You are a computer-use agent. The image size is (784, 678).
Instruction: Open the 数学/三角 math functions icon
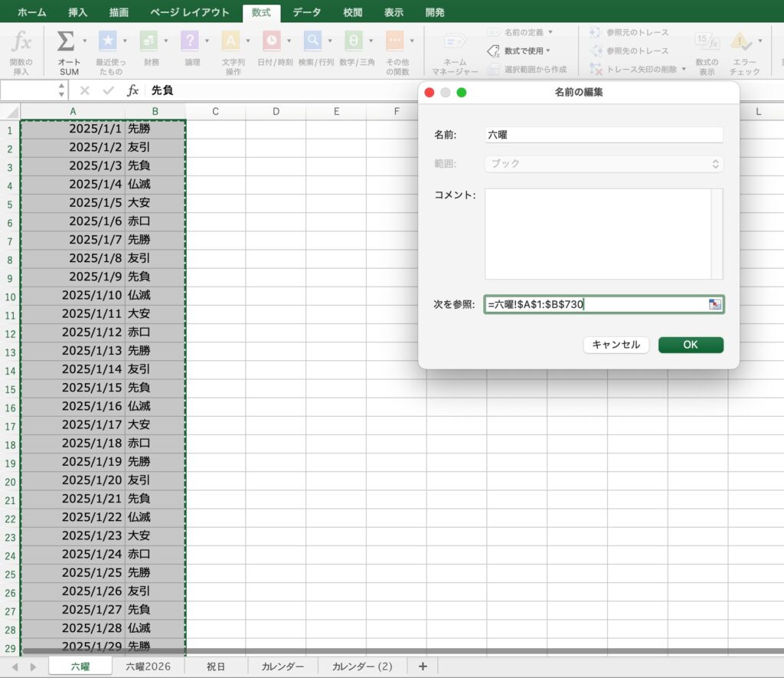(x=354, y=41)
